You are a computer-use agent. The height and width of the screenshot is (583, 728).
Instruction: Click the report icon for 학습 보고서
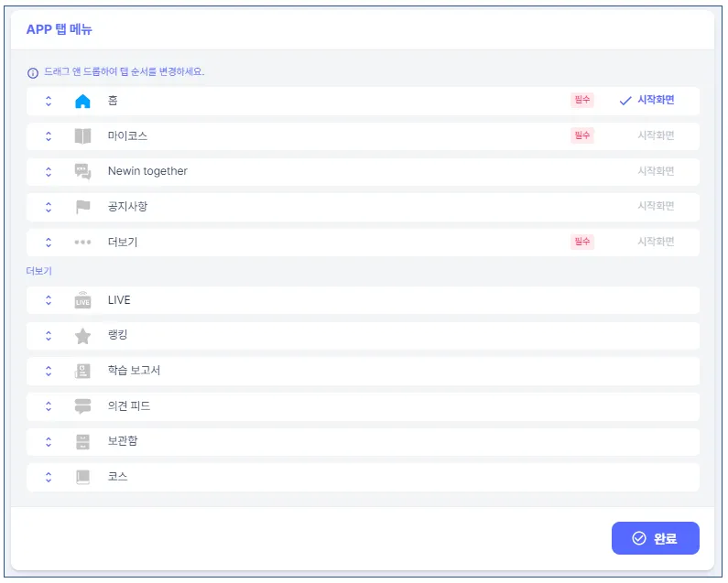[x=82, y=371]
